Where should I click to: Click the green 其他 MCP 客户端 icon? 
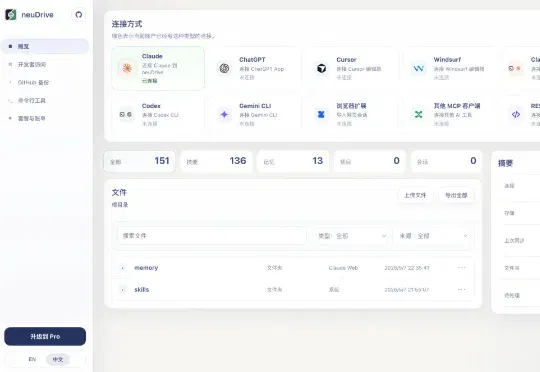418,114
